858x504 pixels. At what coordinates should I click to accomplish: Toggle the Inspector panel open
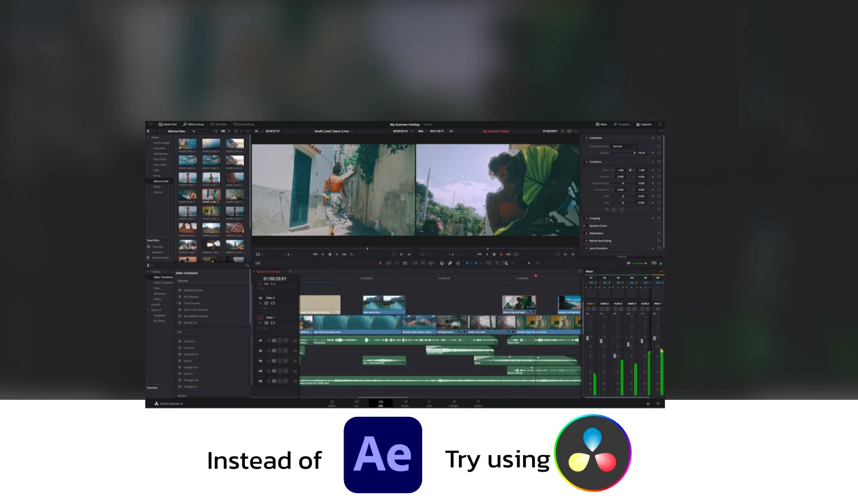tap(644, 124)
